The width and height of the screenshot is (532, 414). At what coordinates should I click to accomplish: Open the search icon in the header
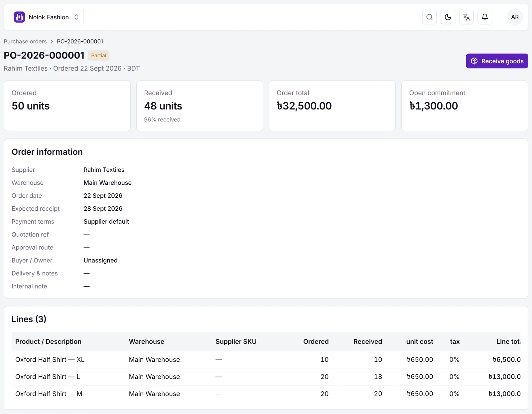click(x=429, y=17)
